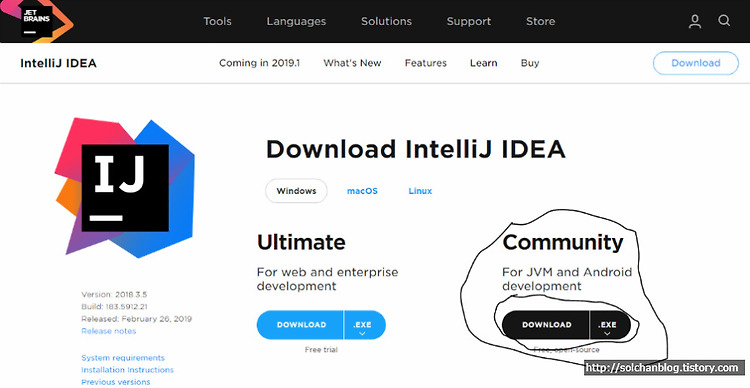Open the What's New page
The width and height of the screenshot is (750, 388).
353,63
